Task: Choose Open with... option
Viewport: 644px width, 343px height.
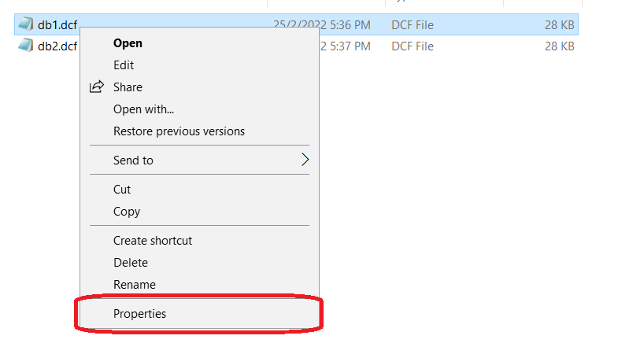Action: (x=143, y=109)
